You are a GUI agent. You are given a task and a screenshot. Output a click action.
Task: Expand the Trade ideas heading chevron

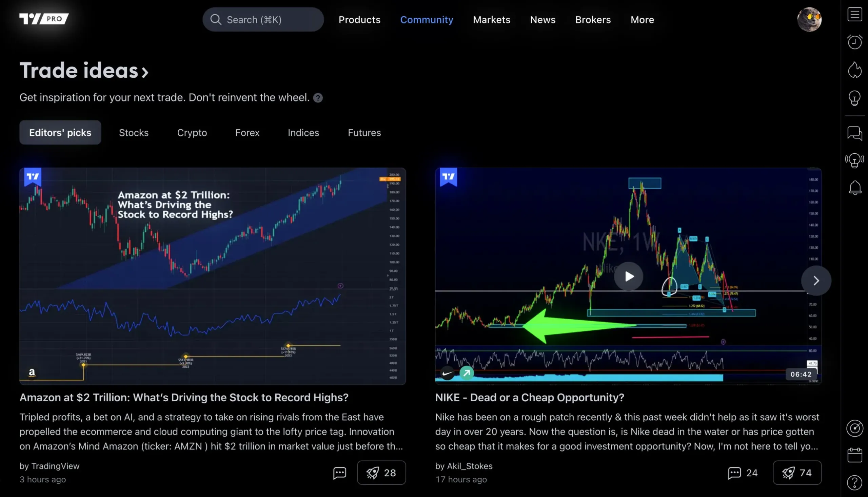[x=145, y=72]
